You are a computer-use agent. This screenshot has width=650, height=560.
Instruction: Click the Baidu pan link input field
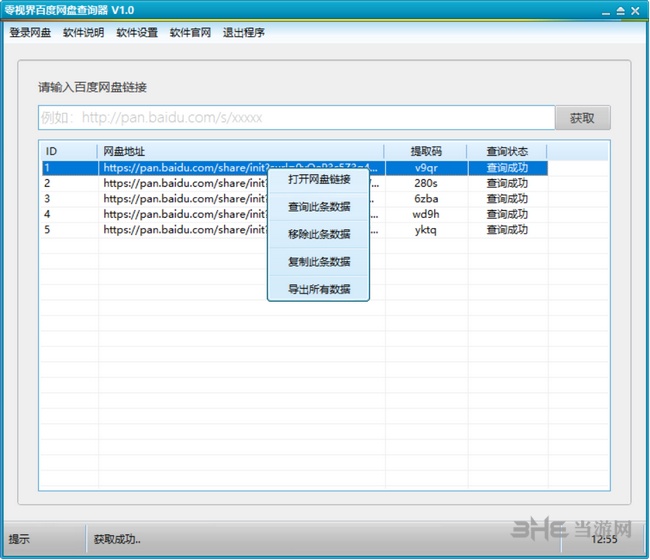pyautogui.click(x=296, y=118)
